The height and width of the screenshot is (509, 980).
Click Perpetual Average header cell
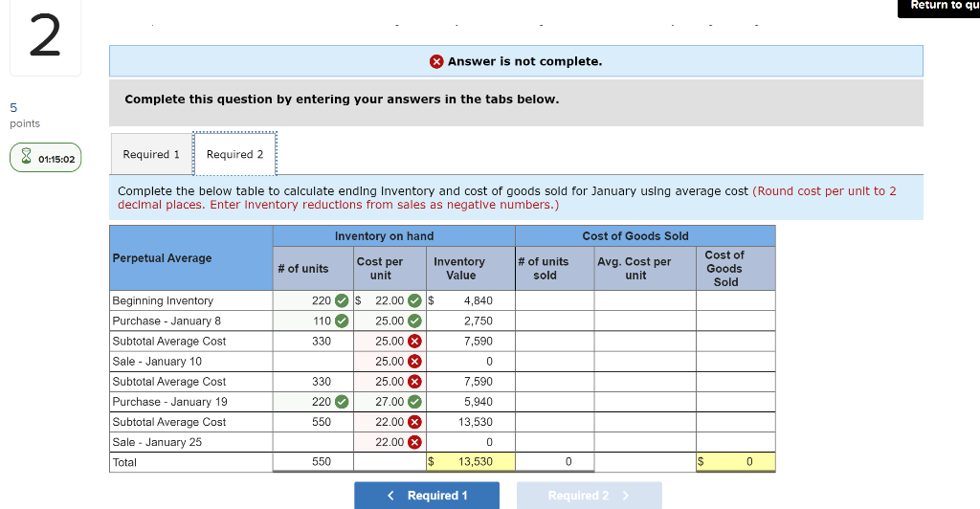click(x=191, y=258)
